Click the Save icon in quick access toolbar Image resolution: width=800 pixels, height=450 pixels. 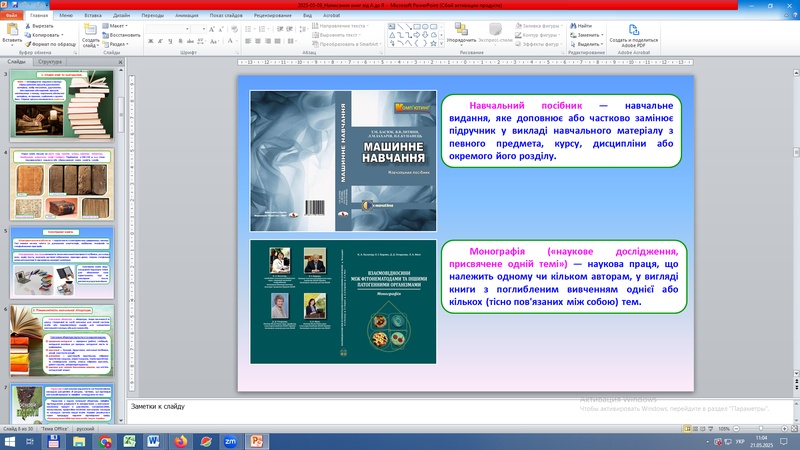15,5
